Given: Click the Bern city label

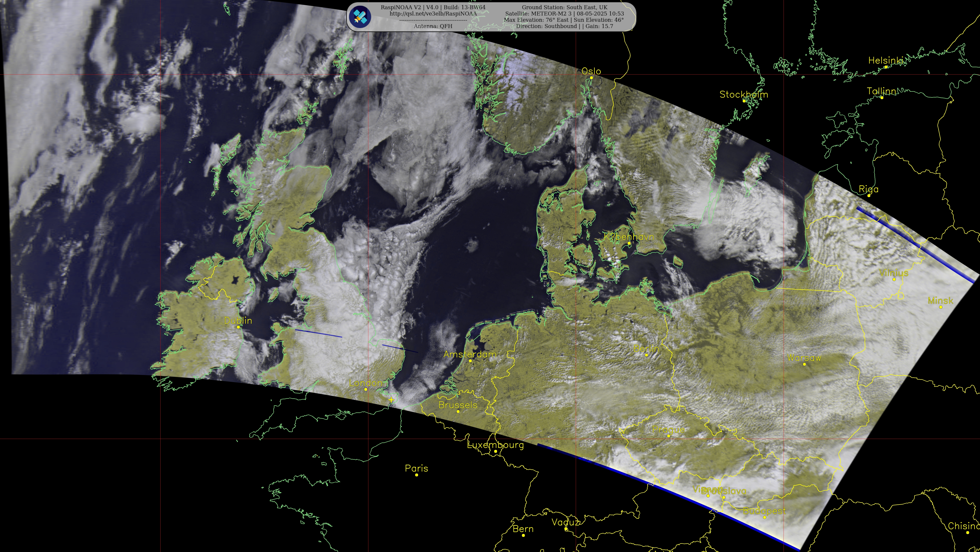Looking at the screenshot, I should pyautogui.click(x=523, y=529).
